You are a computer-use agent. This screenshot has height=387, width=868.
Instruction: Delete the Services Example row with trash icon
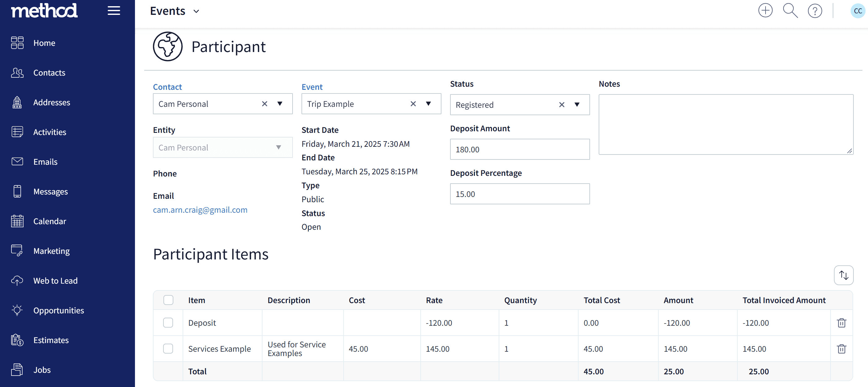point(841,349)
